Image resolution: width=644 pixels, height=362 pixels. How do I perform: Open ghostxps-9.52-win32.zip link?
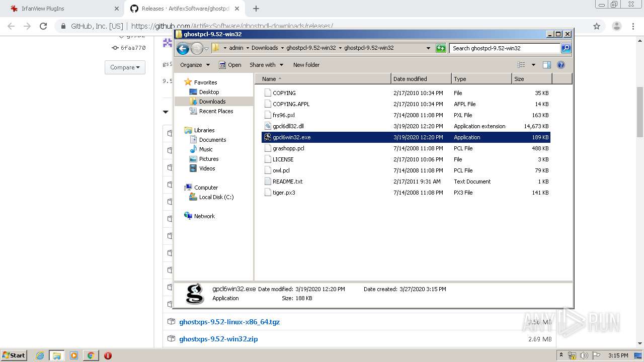click(x=218, y=339)
